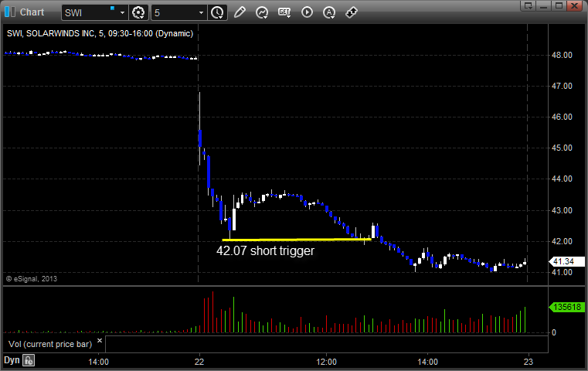
Task: Open the auto-scale A icon menu
Action: pyautogui.click(x=329, y=13)
